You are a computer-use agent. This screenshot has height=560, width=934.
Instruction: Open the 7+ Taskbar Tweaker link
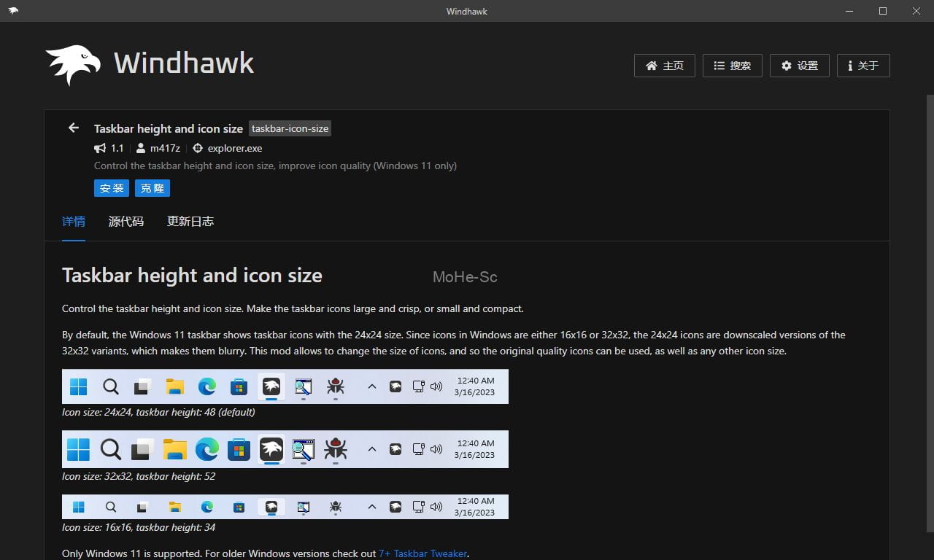coord(422,553)
